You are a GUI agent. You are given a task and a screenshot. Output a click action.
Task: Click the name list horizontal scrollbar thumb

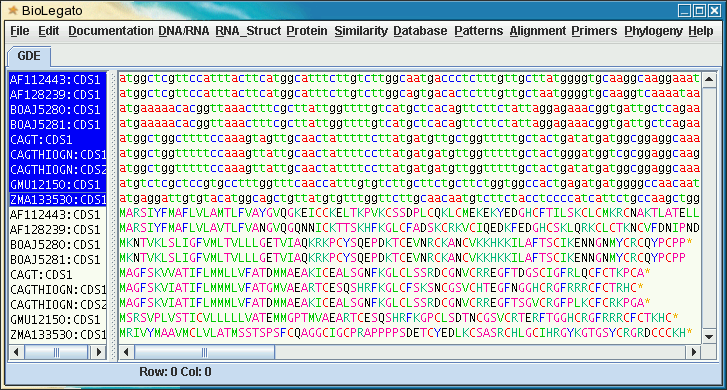(x=56, y=352)
